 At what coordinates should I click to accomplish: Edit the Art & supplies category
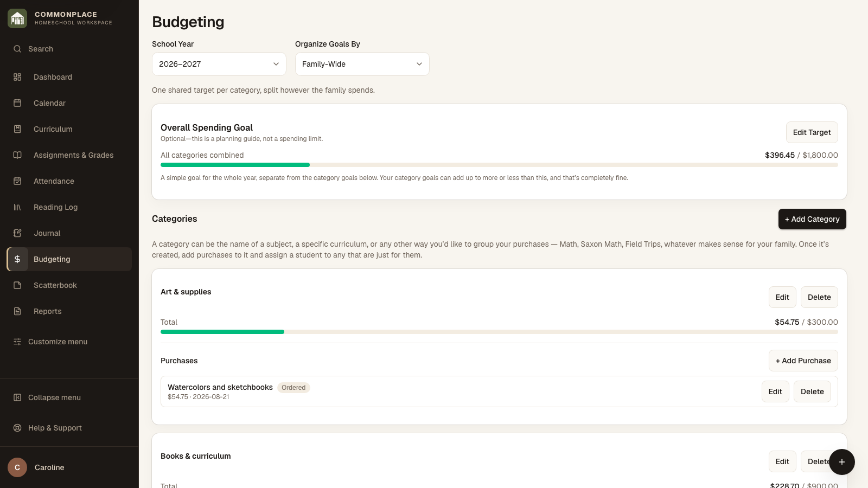(x=782, y=297)
